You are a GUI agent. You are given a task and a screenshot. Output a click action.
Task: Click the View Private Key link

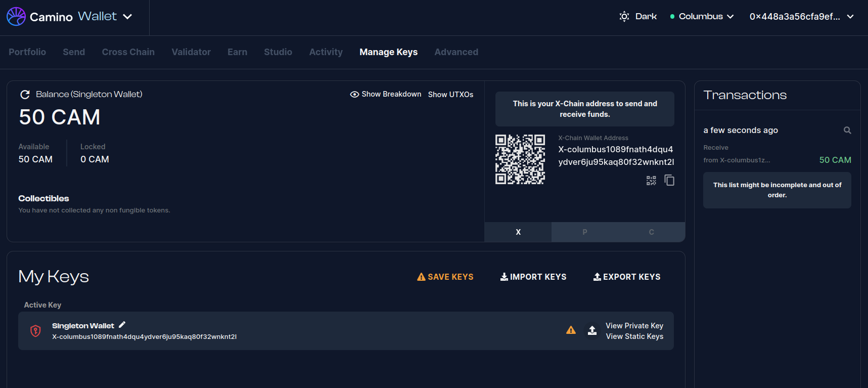tap(634, 326)
